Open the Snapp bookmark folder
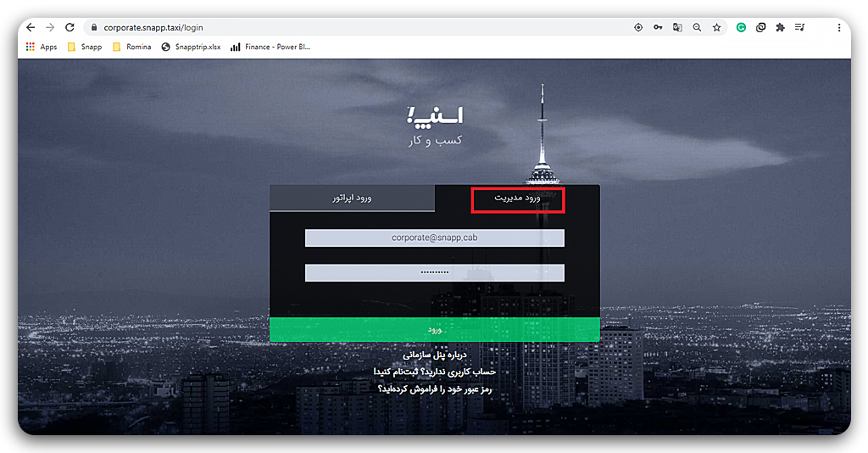This screenshot has width=868, height=453. click(85, 47)
